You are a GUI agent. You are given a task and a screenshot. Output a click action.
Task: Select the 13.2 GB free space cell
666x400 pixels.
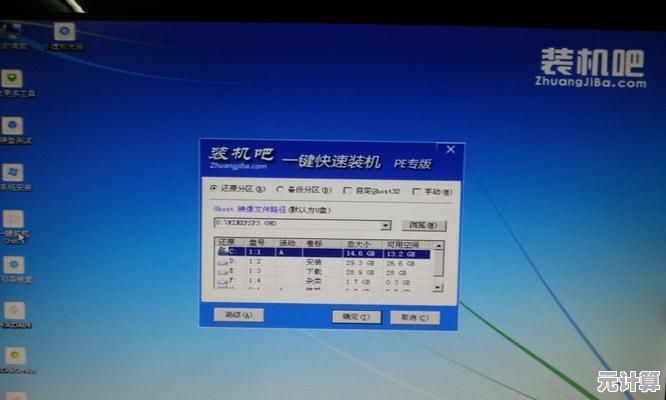coord(401,254)
